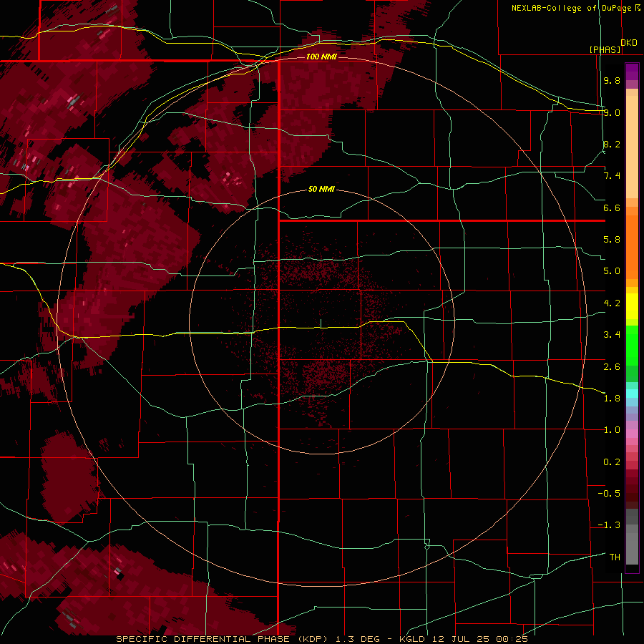Screen dimensions: 644x644
Task: Select the 5.8 scale value
Action: click(612, 240)
